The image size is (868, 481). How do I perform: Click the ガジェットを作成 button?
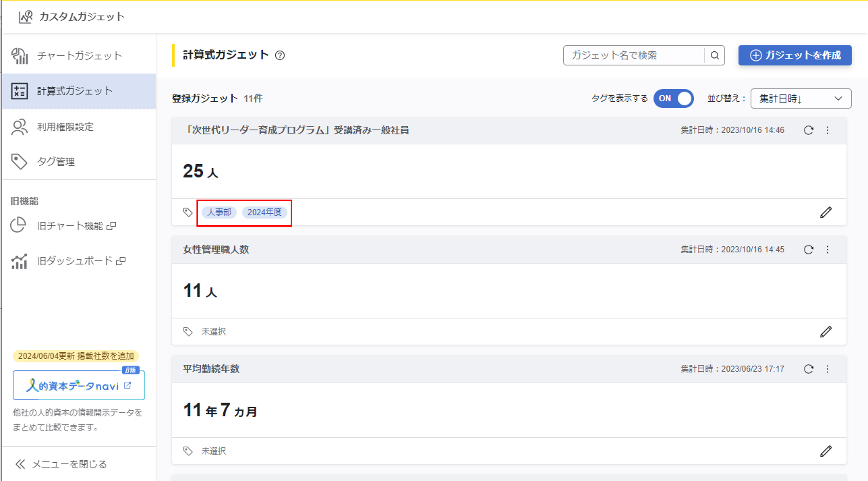pyautogui.click(x=795, y=55)
